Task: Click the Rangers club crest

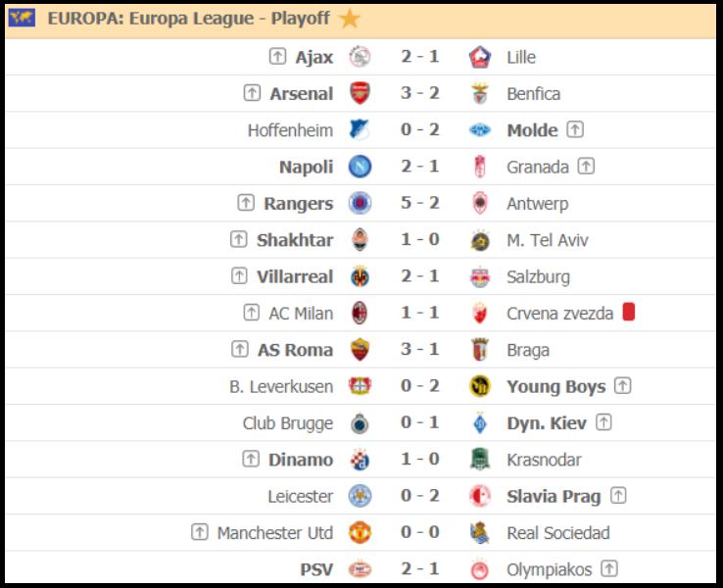Action: (360, 204)
